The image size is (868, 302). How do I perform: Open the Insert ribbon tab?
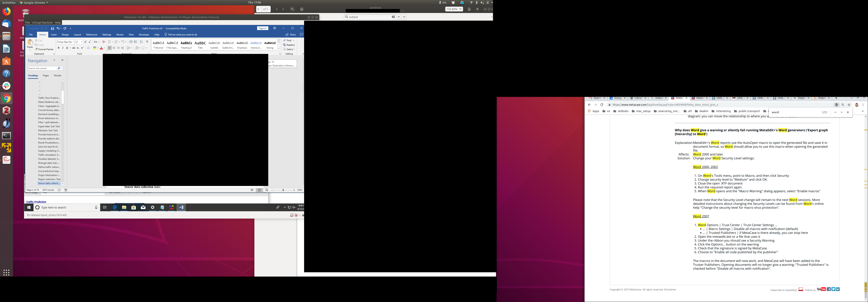(54, 34)
